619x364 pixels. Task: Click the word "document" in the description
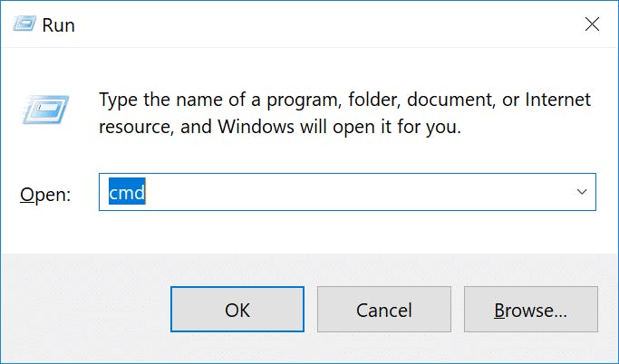[450, 100]
